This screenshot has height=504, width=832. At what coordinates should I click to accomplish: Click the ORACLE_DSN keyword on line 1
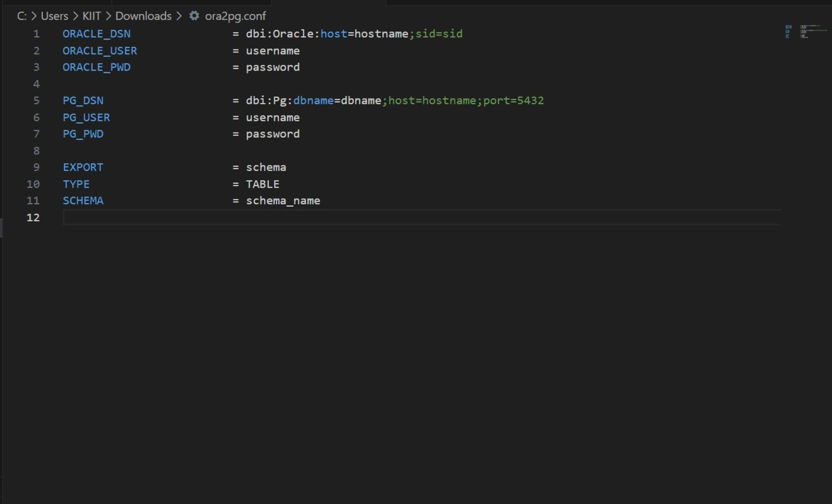pos(97,33)
